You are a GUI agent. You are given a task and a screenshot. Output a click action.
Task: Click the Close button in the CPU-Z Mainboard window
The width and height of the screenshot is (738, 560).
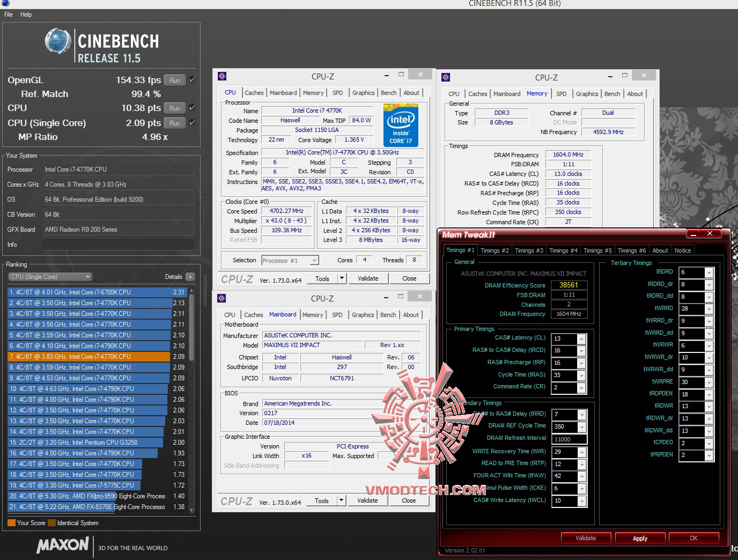click(409, 500)
